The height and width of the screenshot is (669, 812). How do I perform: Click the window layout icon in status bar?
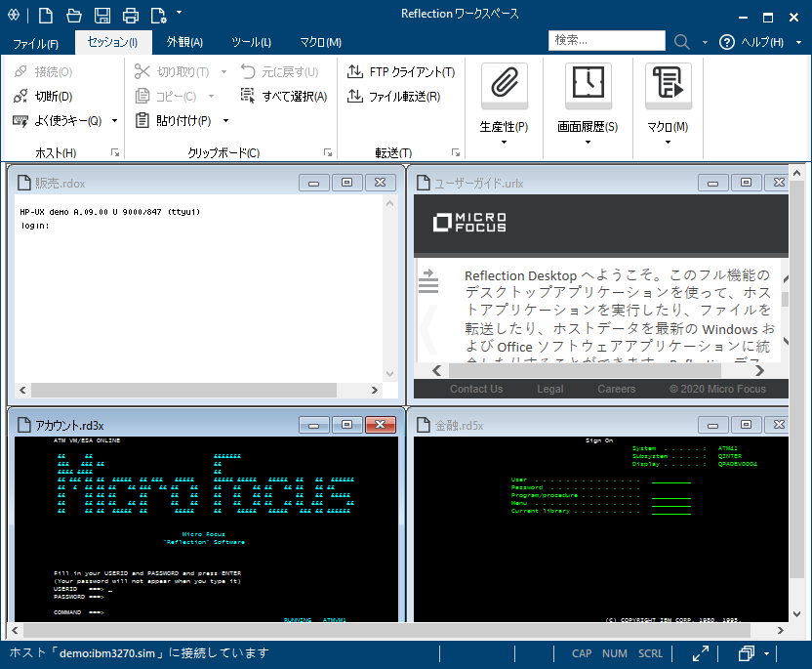click(747, 653)
